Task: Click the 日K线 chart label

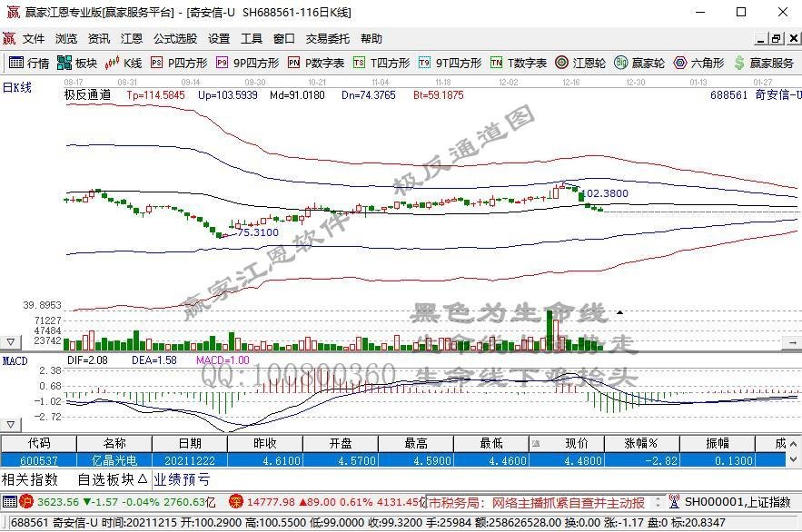Action: coord(17,87)
